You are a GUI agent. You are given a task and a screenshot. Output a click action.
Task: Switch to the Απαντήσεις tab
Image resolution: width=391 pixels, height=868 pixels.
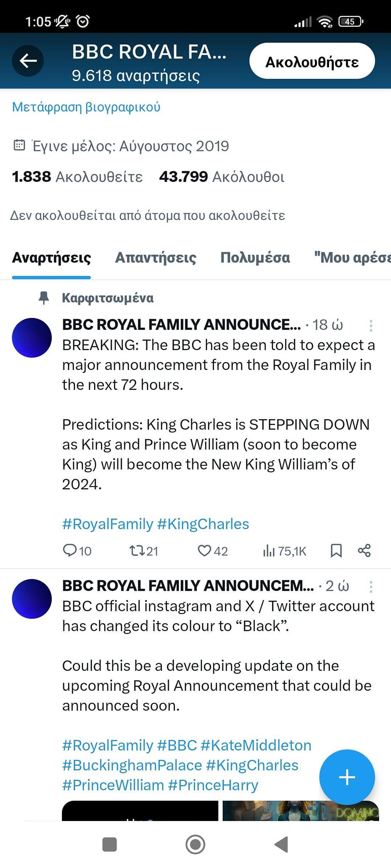click(156, 258)
